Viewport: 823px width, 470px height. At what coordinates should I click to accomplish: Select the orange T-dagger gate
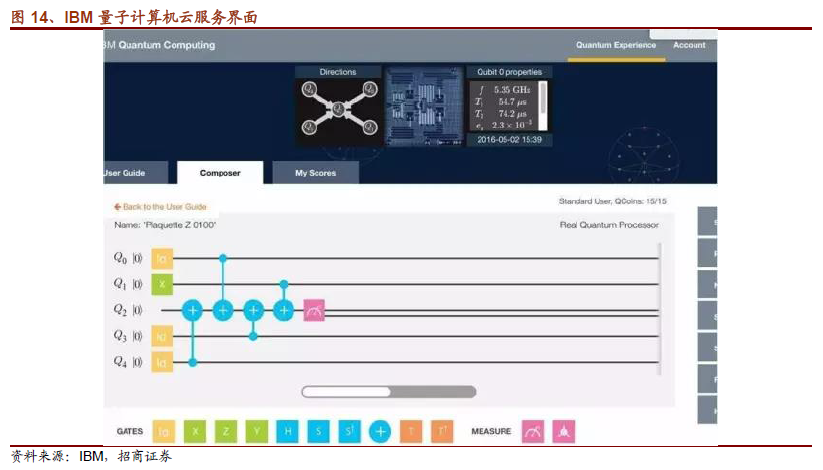coord(442,432)
